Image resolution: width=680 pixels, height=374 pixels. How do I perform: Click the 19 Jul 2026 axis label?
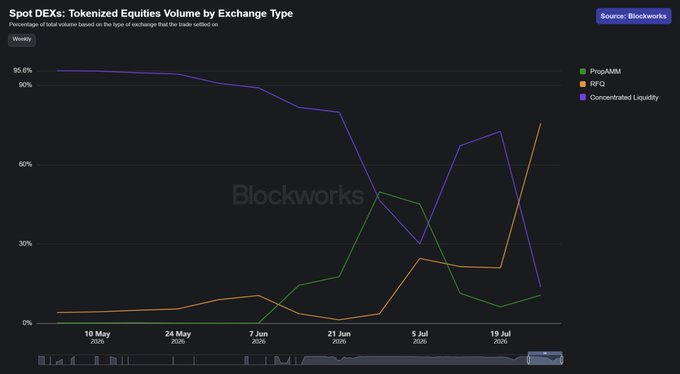click(500, 337)
